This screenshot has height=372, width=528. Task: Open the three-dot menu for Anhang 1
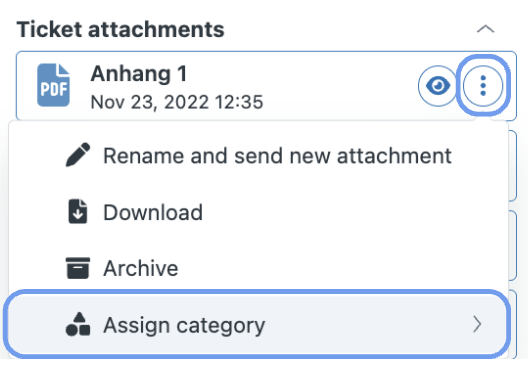(483, 86)
